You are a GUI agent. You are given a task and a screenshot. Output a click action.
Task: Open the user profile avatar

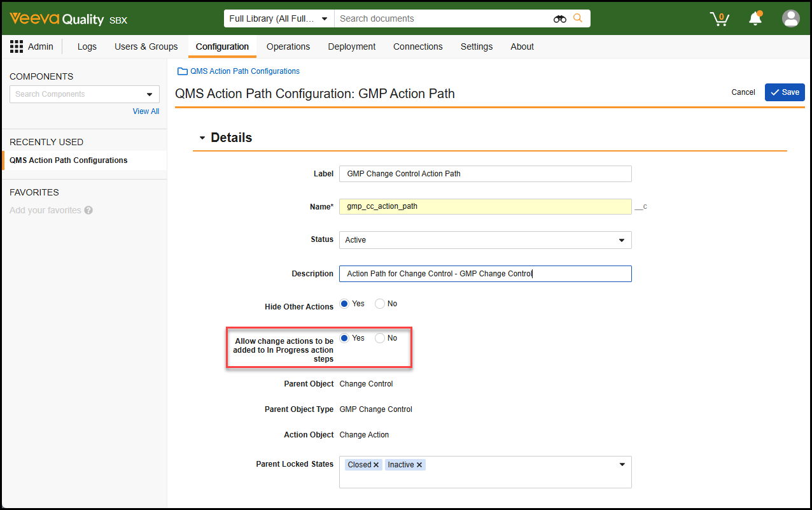point(790,18)
